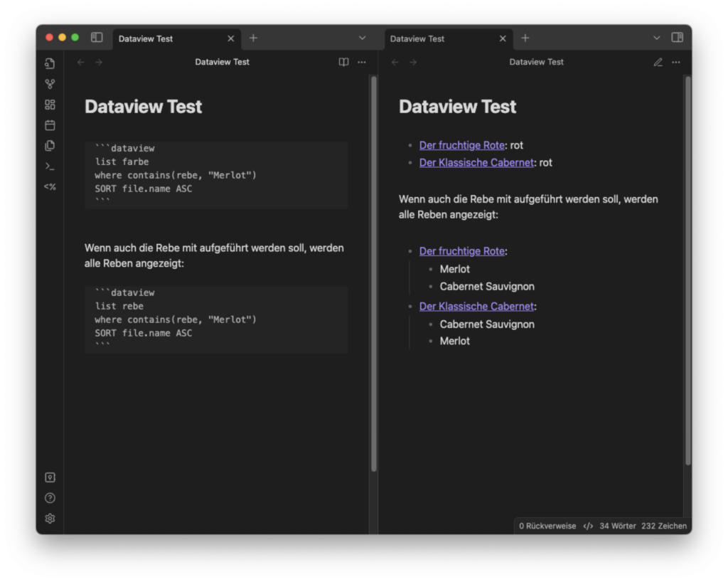Open today's daily note calendar icon

(x=50, y=125)
